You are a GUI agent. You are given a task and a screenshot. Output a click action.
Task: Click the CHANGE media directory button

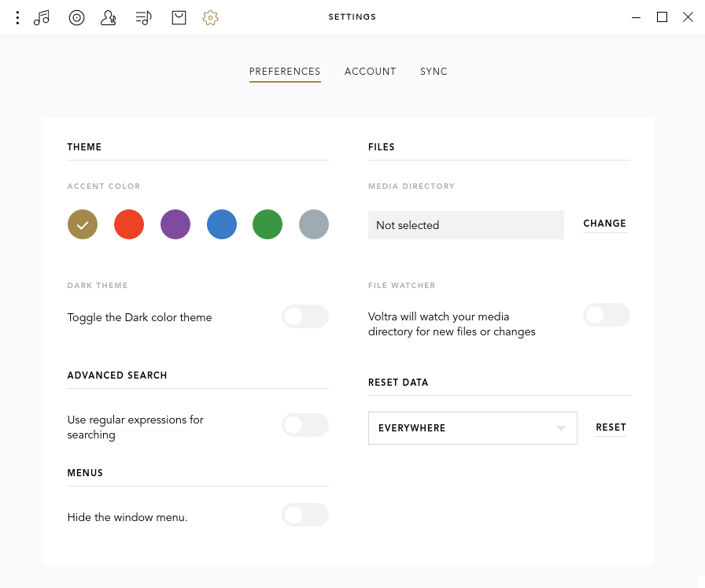tap(605, 224)
